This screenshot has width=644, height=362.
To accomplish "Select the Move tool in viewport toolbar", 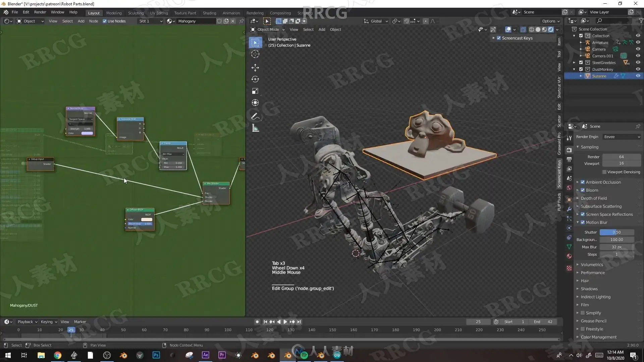I will tap(255, 68).
